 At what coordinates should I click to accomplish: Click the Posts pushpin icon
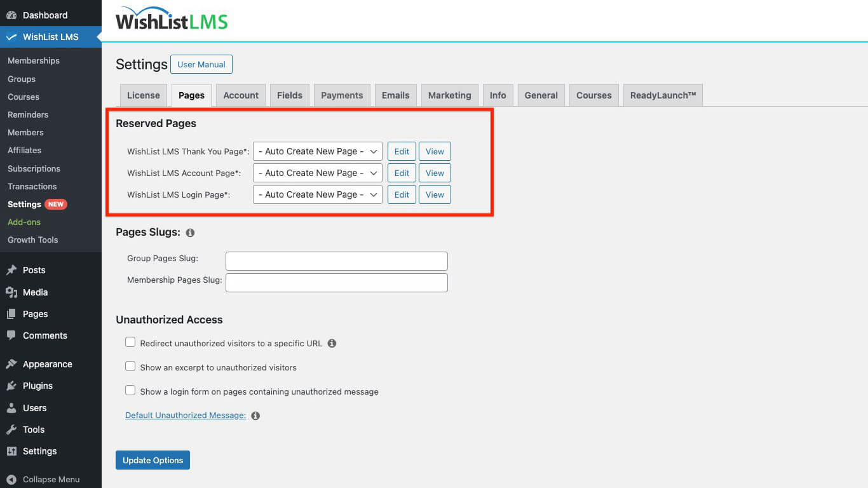(11, 270)
